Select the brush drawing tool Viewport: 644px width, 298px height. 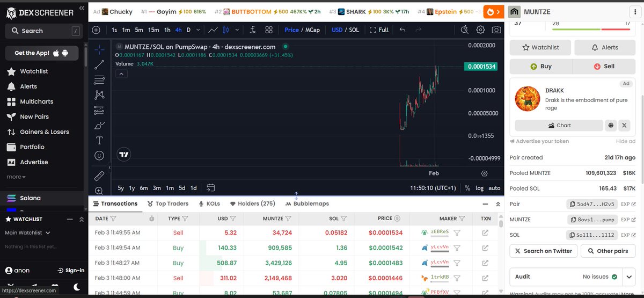(x=99, y=126)
